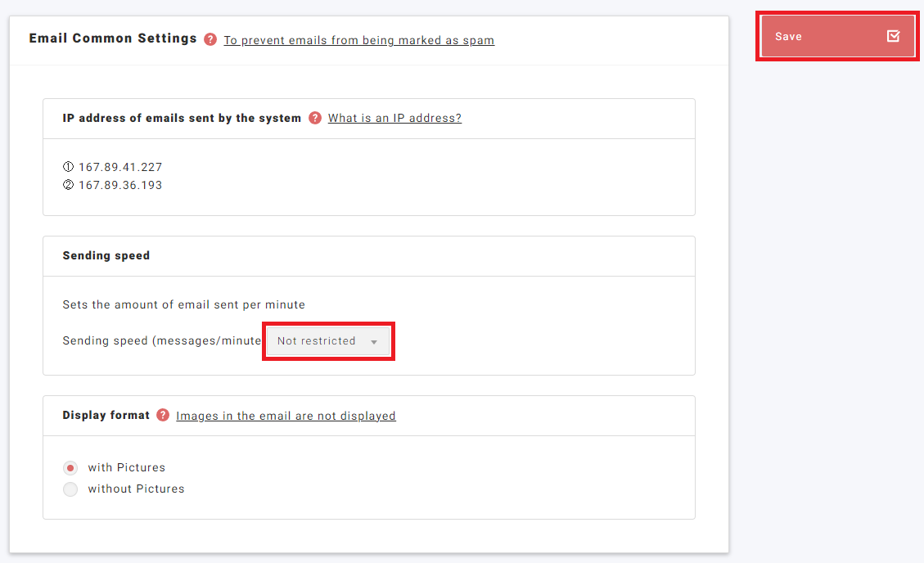Select the "with Pictures" radio button

[x=70, y=468]
